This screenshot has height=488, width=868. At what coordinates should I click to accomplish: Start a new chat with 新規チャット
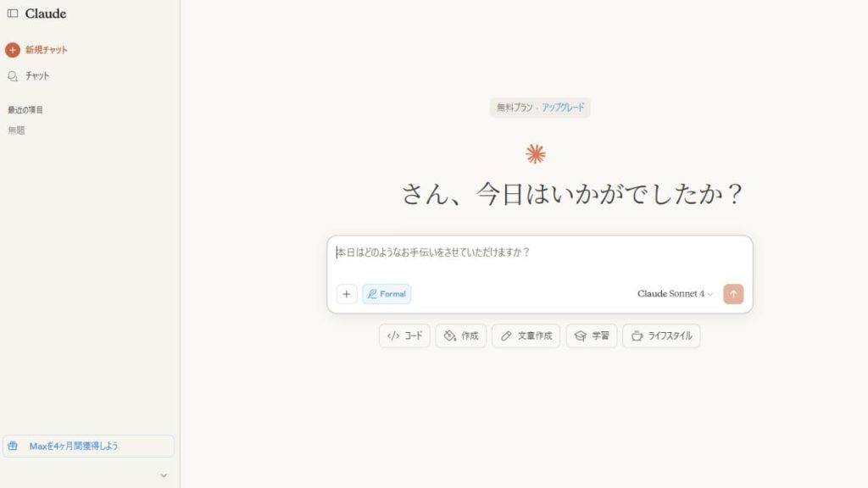pos(36,50)
